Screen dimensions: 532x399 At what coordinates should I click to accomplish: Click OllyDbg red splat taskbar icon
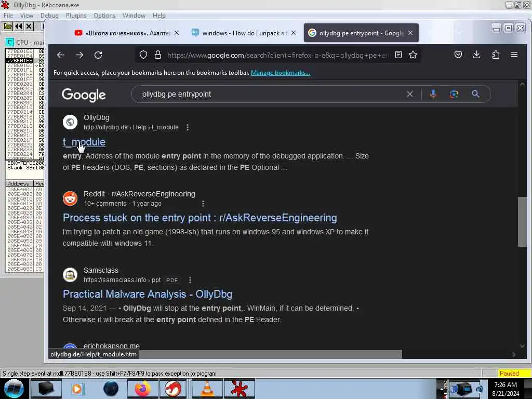coord(239,389)
